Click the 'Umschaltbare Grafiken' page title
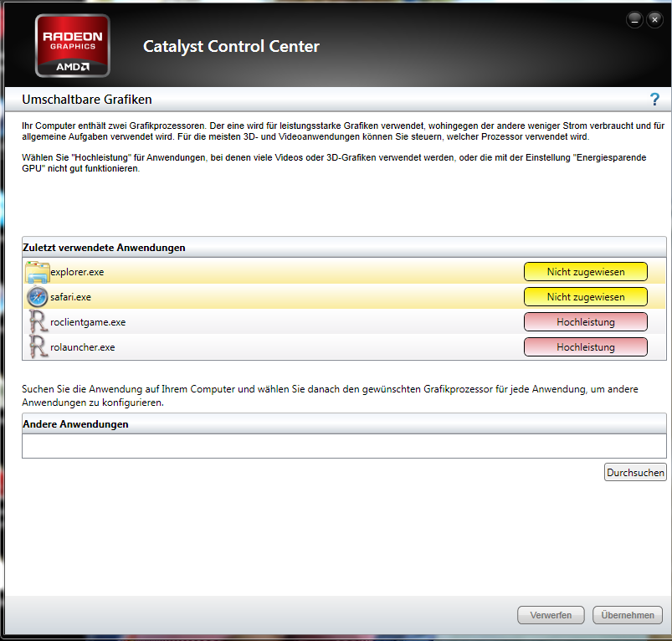 click(87, 100)
